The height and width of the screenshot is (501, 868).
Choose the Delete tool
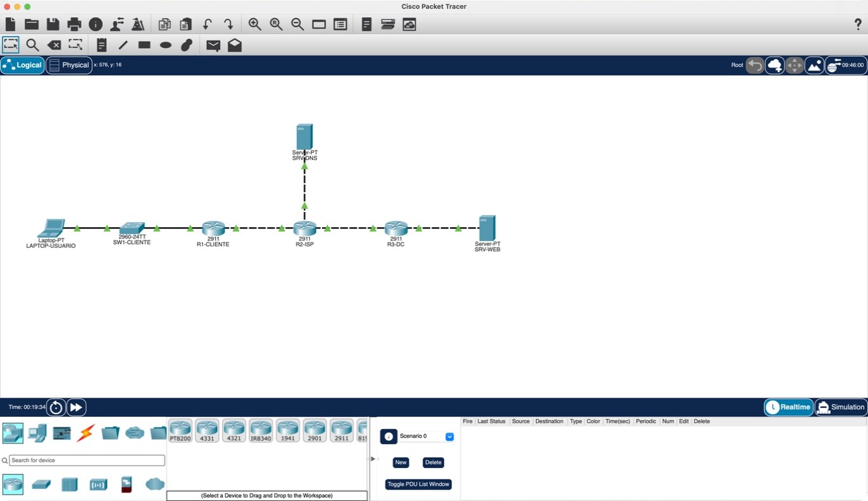pyautogui.click(x=54, y=45)
